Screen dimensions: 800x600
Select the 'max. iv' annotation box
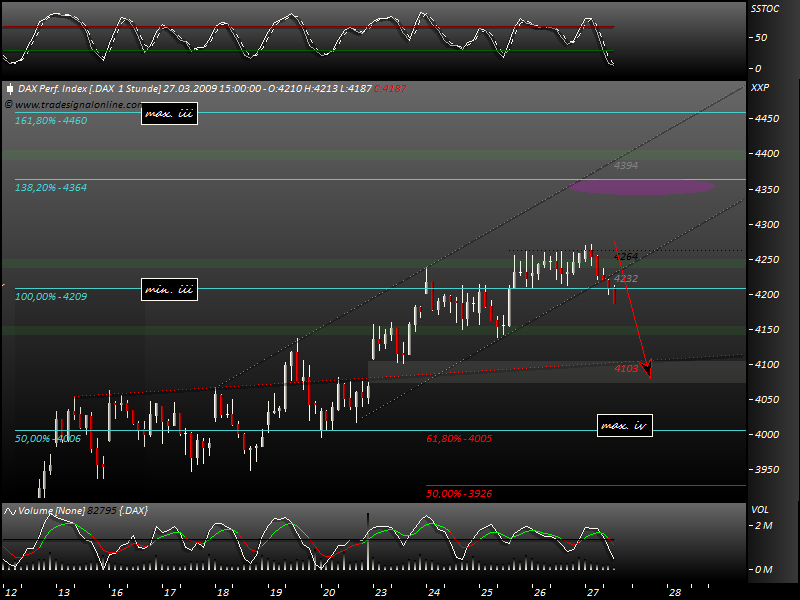tap(624, 425)
